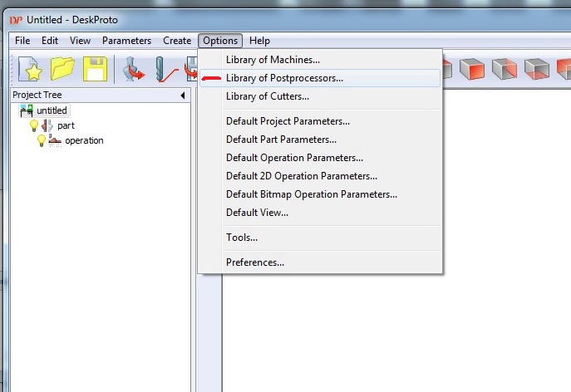
Task: Save project using the floppy disk icon
Action: (96, 69)
